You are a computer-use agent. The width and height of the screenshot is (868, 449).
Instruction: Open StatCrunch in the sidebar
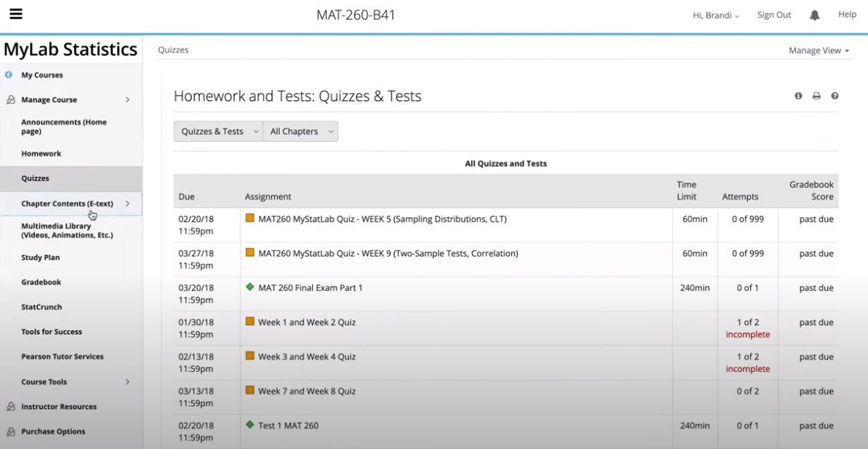click(42, 307)
